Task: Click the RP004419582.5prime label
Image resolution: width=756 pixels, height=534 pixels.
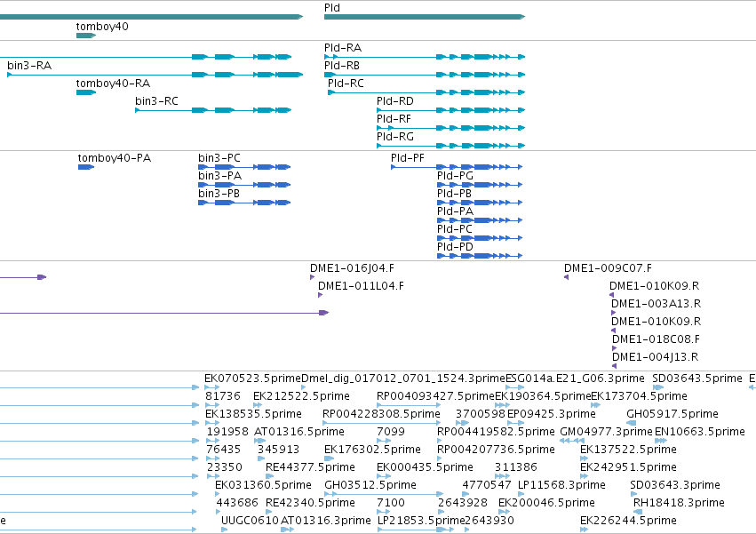Action: pyautogui.click(x=496, y=432)
